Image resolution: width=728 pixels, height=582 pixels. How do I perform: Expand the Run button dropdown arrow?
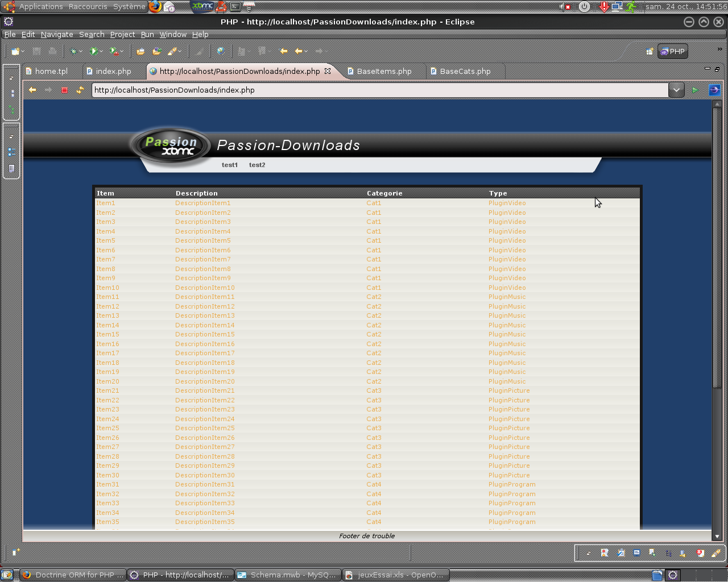[x=101, y=52]
